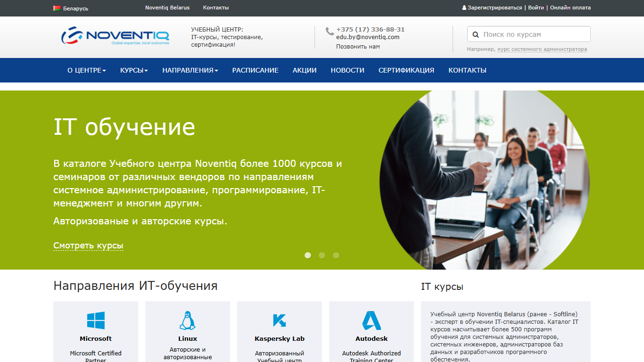
Task: Expand the КУРСЫ dropdown menu
Action: pos(134,70)
